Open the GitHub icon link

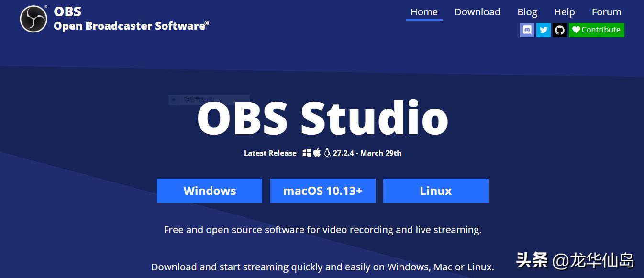point(560,30)
